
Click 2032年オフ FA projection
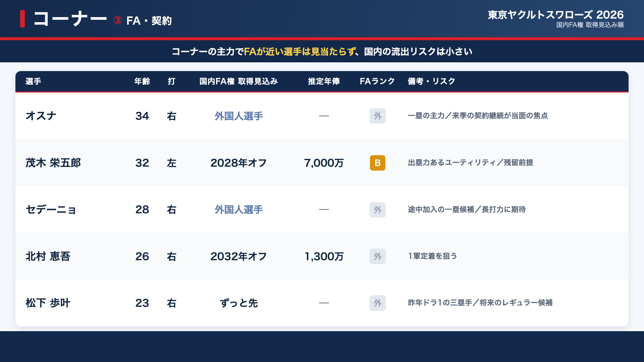[x=238, y=256]
